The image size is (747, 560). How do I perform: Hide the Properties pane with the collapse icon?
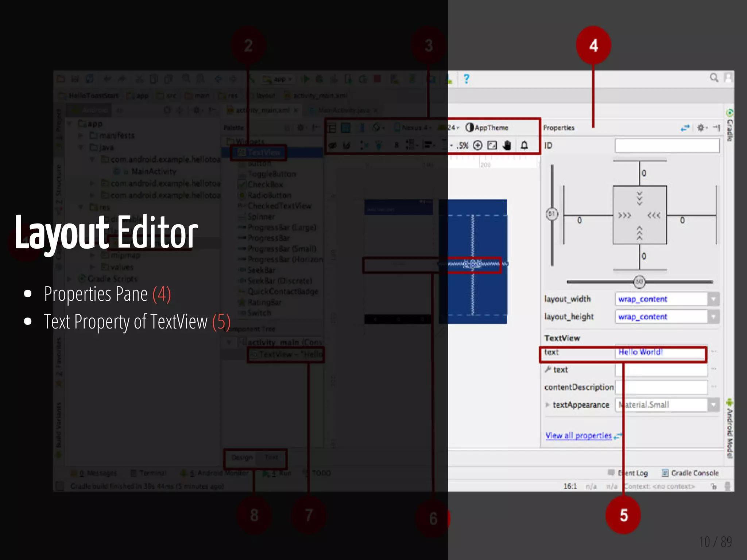716,128
